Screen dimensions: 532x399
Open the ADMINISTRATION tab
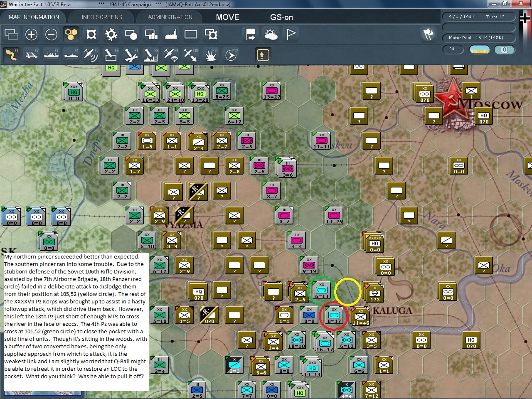[x=170, y=17]
